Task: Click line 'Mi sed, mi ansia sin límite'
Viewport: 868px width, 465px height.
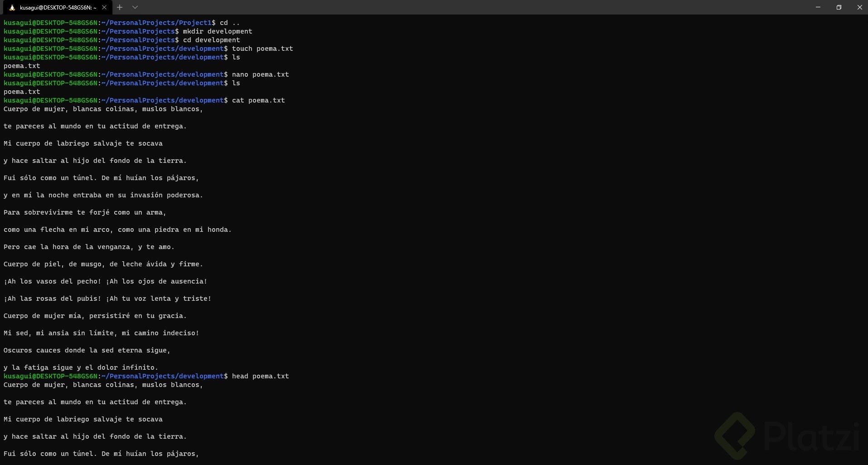Action: coord(102,333)
